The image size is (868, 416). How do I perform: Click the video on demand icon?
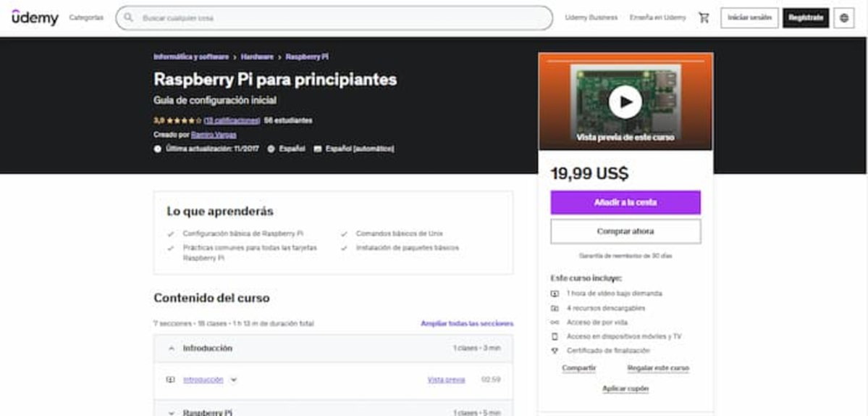point(555,294)
